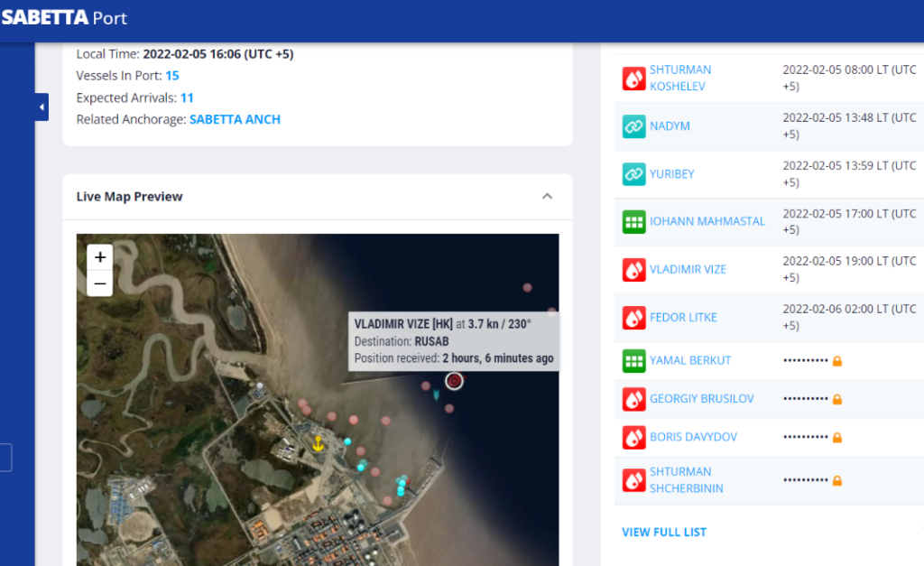The width and height of the screenshot is (924, 566).
Task: Click the lock icon beside BORIS DAVYDOV
Action: (836, 438)
